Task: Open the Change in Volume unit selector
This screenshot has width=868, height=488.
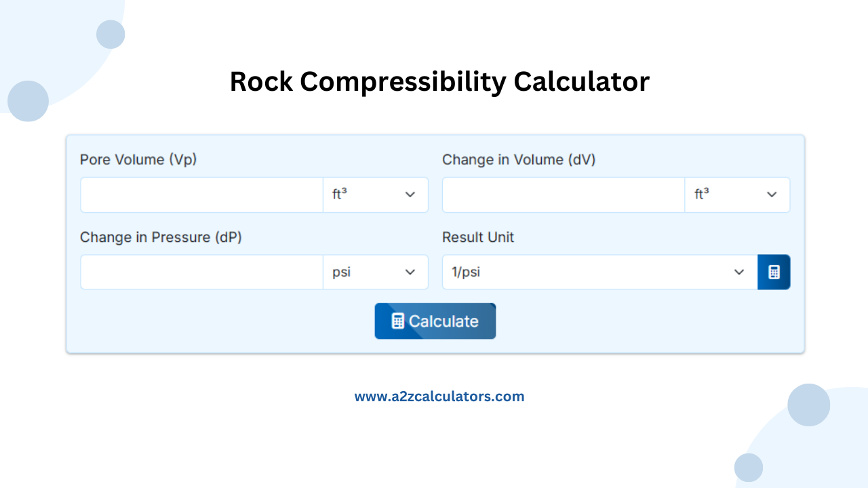Action: 738,195
